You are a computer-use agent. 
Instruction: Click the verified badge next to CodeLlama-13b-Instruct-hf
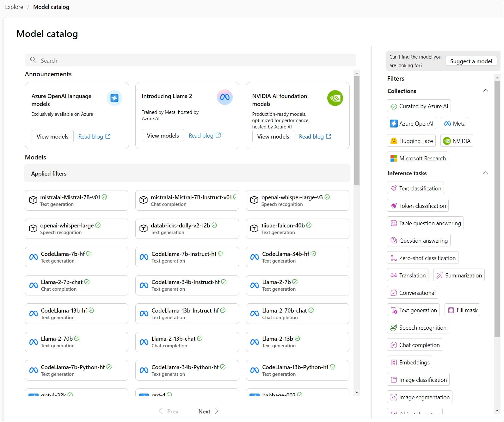click(x=223, y=310)
